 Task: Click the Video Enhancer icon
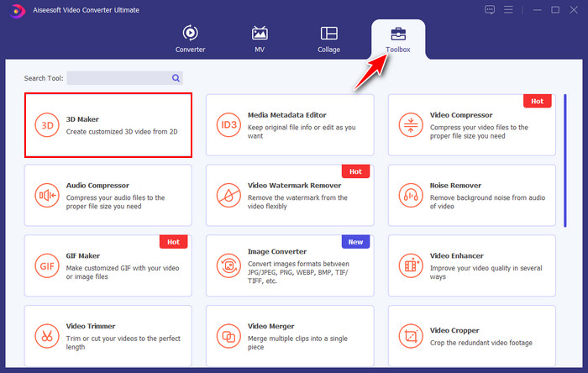pyautogui.click(x=411, y=265)
